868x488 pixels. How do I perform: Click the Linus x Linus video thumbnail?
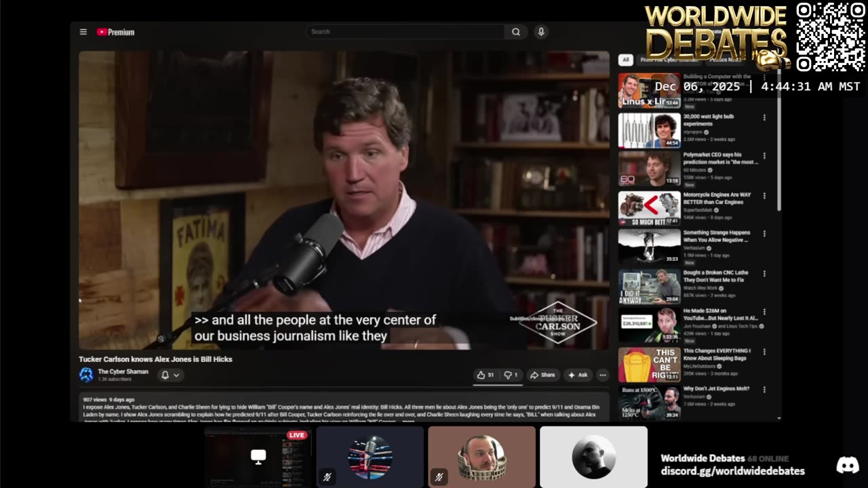(x=649, y=91)
